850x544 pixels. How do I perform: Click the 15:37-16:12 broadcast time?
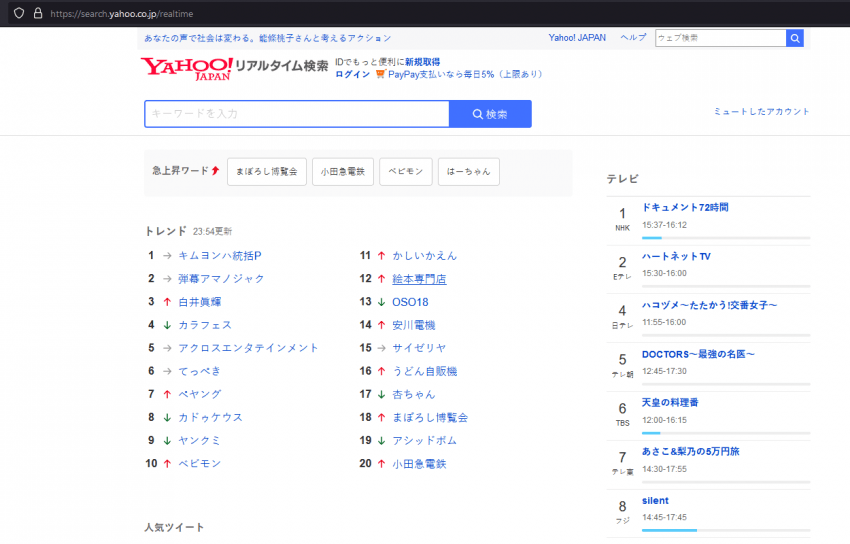[x=665, y=225]
